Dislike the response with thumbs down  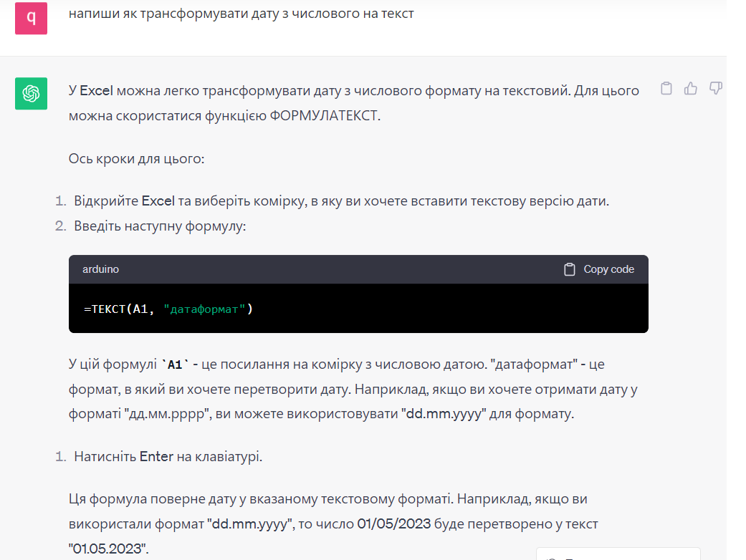[715, 89]
